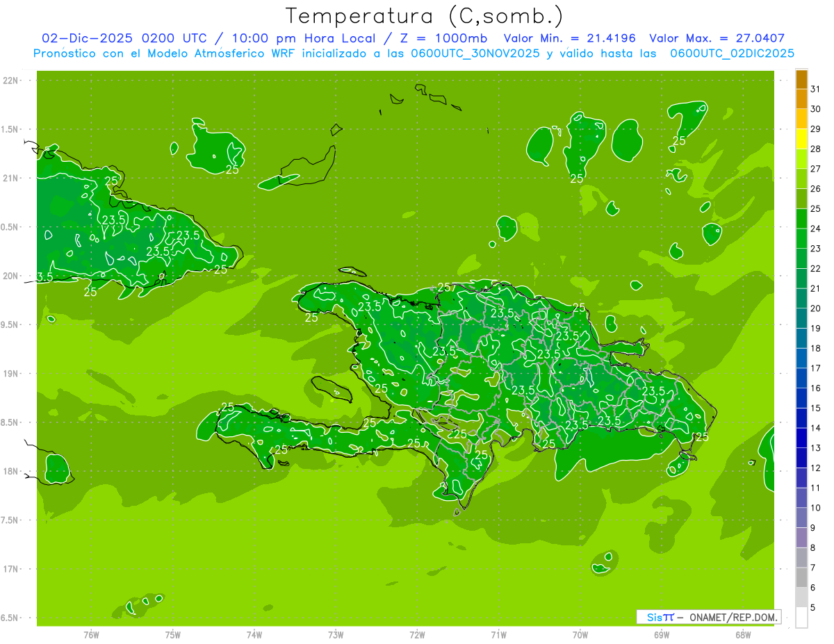Click the 76W longitude axis label
The image size is (834, 644).
(91, 634)
